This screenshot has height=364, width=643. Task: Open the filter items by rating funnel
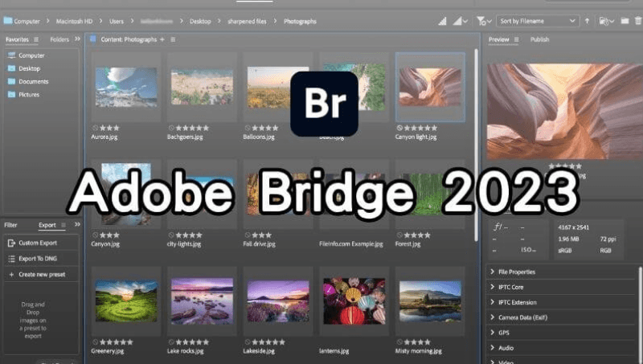[x=484, y=21]
